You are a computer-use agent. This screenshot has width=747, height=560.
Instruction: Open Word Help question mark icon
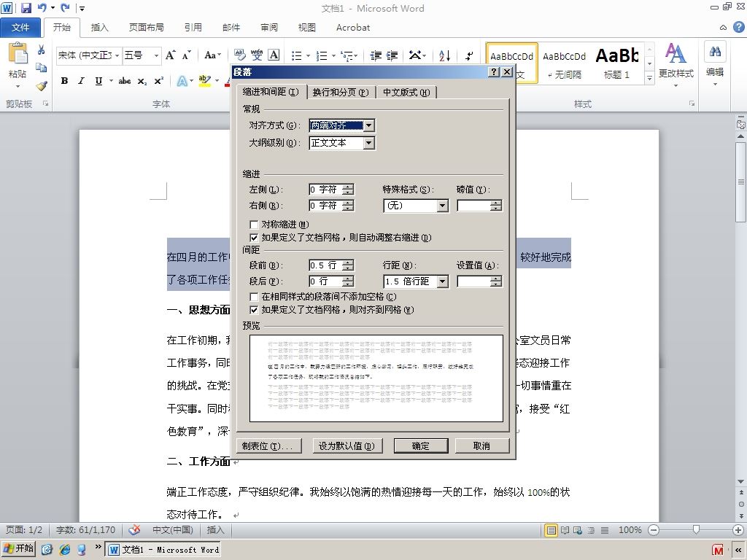(738, 27)
